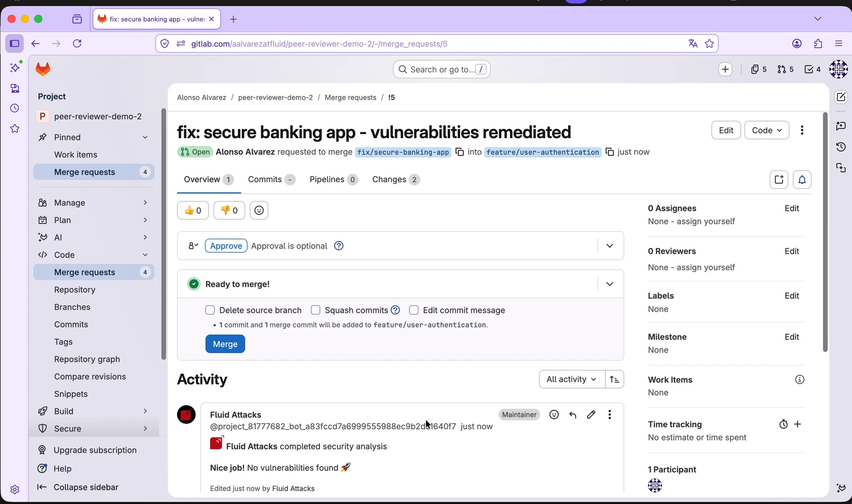852x504 pixels.
Task: Switch to the Pipelines tab
Action: (x=334, y=180)
